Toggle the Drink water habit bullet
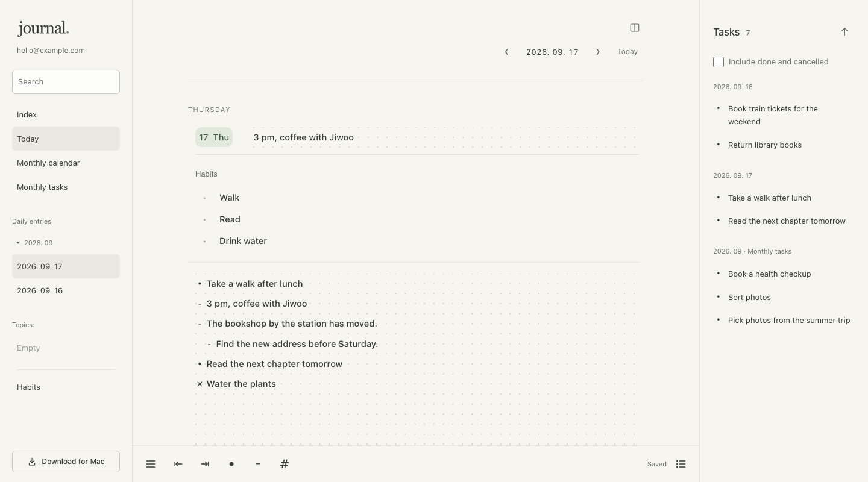868x482 pixels. [x=205, y=241]
